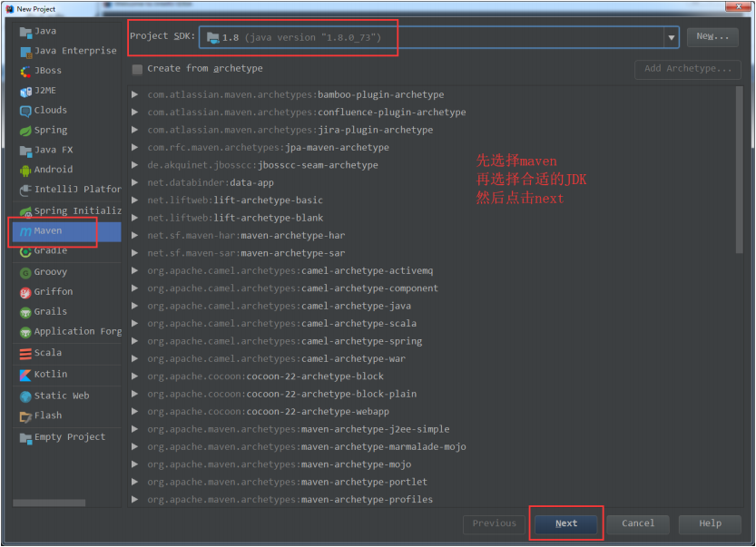The image size is (756, 547).
Task: Click the Next button
Action: (565, 523)
